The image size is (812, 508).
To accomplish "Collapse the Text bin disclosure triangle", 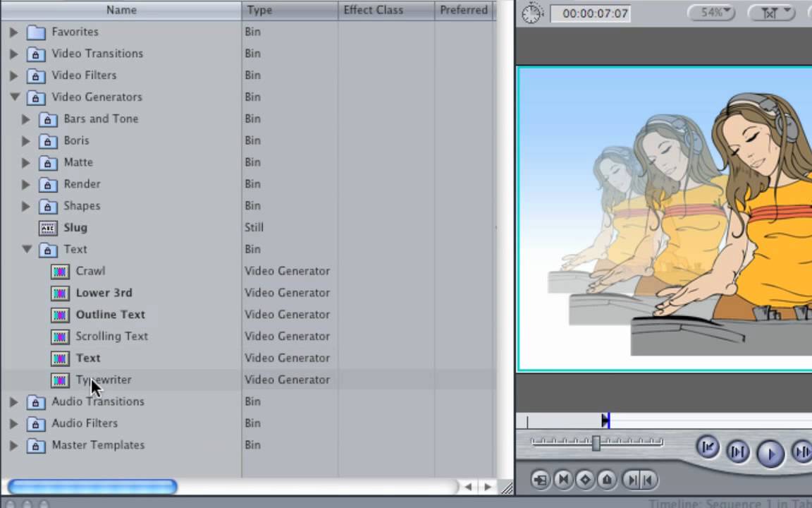I will pyautogui.click(x=27, y=249).
